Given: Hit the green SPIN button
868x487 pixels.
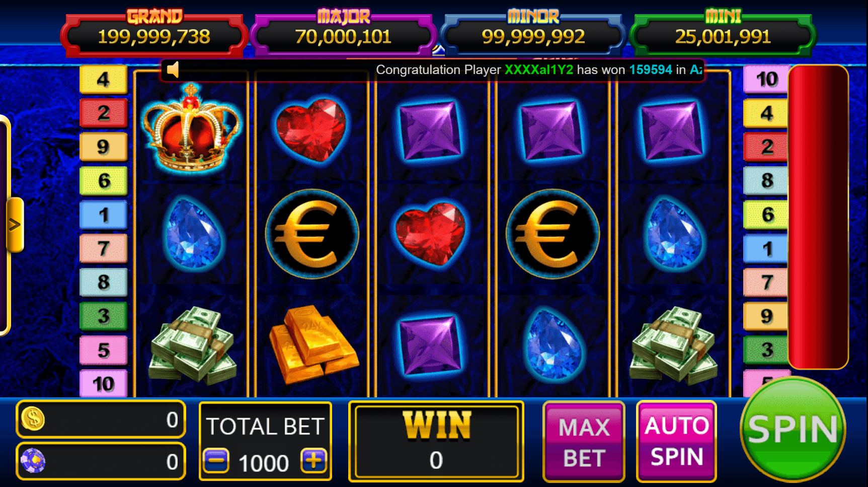Looking at the screenshot, I should [793, 429].
